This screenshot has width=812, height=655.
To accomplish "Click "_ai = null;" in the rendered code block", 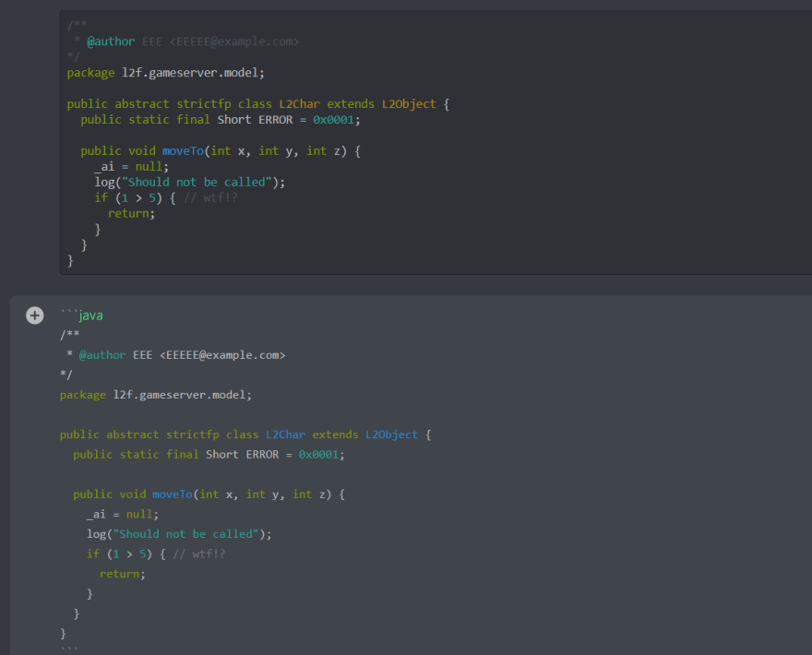I will pos(132,167).
